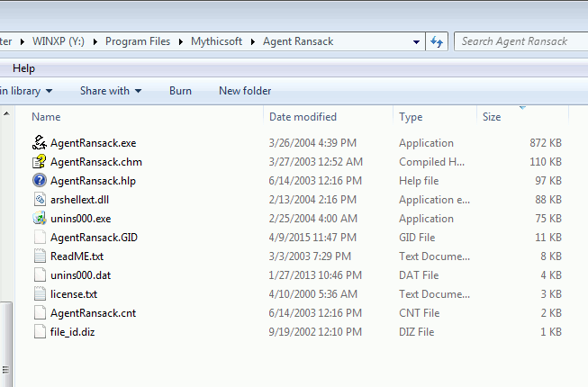Select the AgentRansack.exe file name
The image size is (588, 387).
coord(94,143)
